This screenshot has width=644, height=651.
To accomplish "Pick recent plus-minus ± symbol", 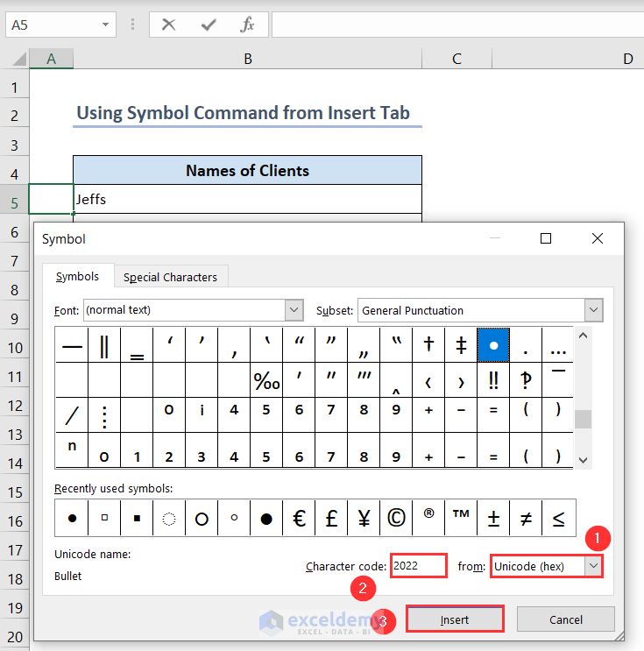I will pos(493,518).
